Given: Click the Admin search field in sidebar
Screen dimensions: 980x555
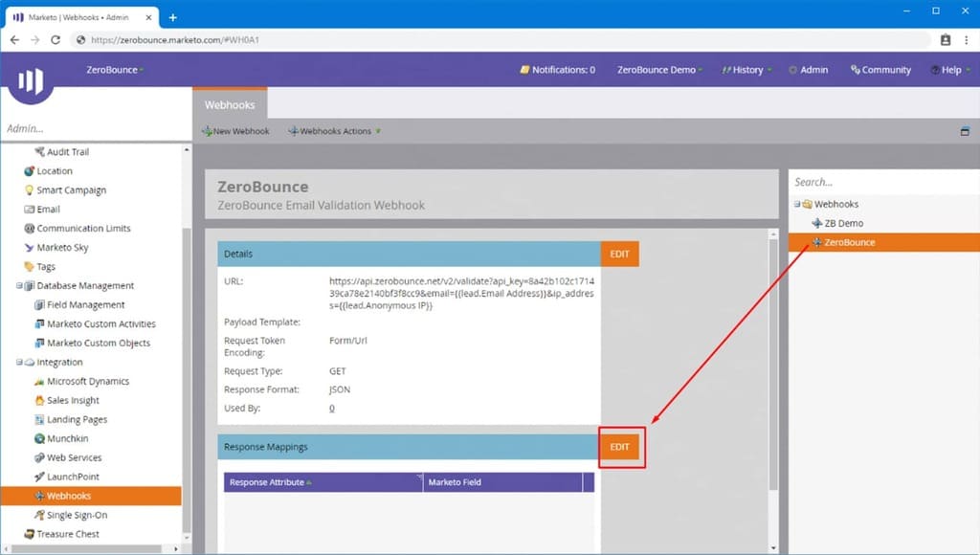Looking at the screenshot, I should pos(97,129).
